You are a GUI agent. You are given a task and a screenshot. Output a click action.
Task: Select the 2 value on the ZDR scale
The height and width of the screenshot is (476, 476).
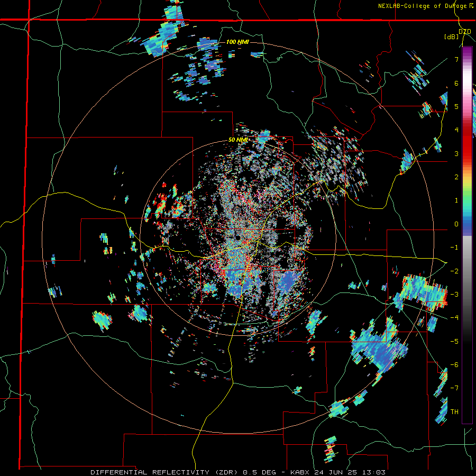pyautogui.click(x=456, y=177)
